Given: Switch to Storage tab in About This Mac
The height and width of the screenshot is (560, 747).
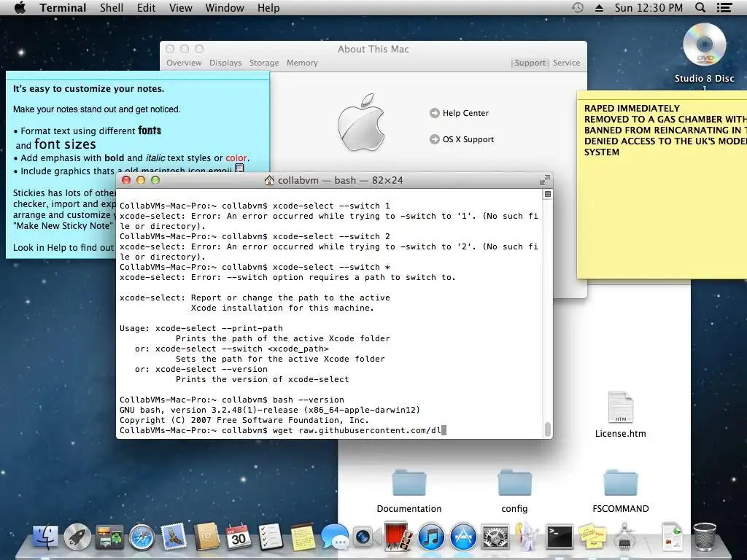Looking at the screenshot, I should [x=264, y=63].
